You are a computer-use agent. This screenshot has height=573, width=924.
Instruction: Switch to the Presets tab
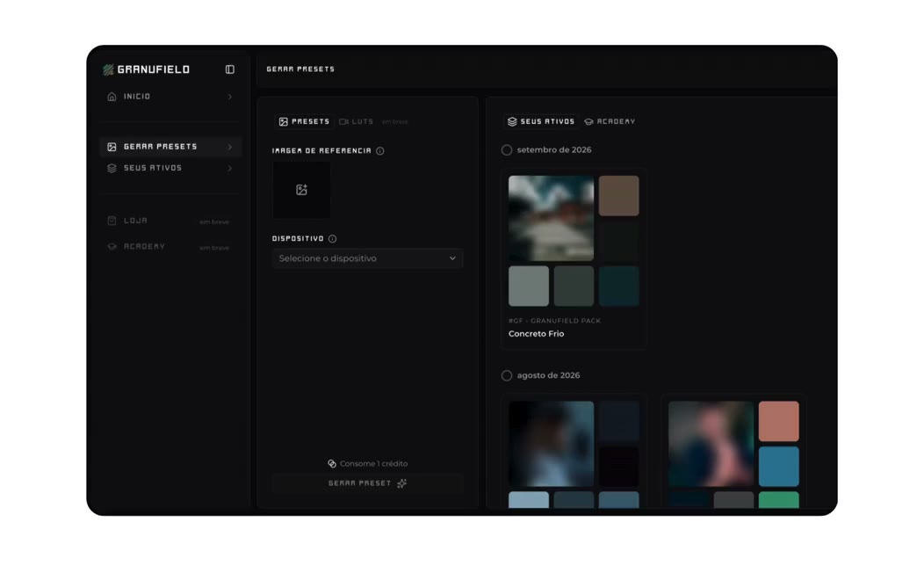pos(304,121)
